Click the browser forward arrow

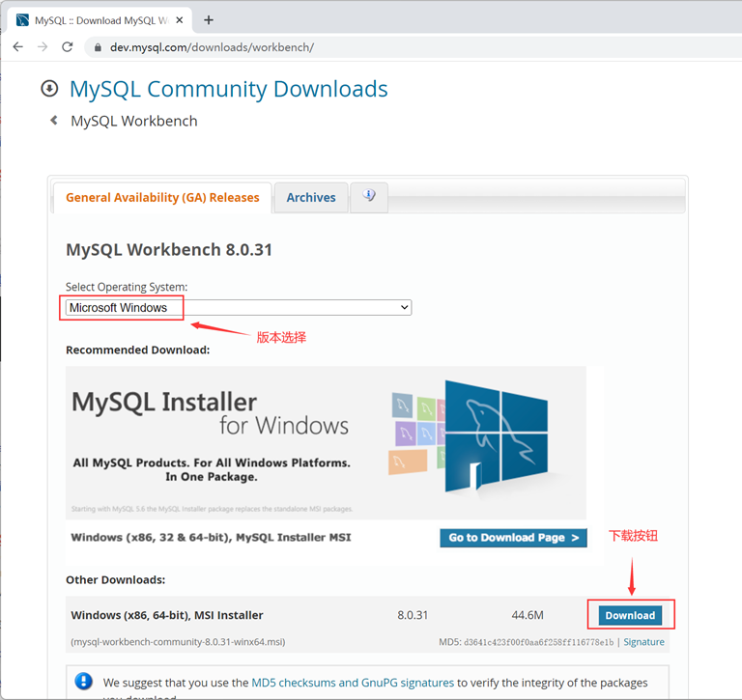pos(43,46)
